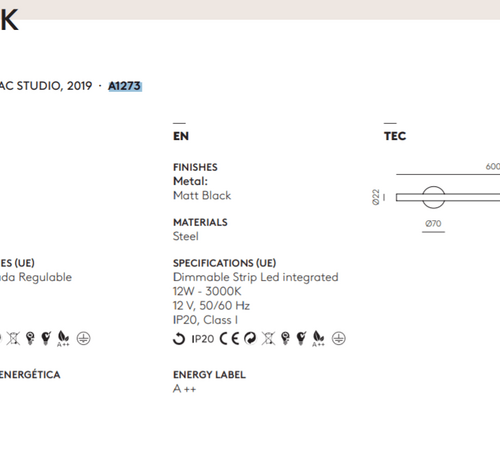Viewport: 500px width, 450px height.
Task: Click the IP20 rating symbol
Action: click(x=203, y=339)
